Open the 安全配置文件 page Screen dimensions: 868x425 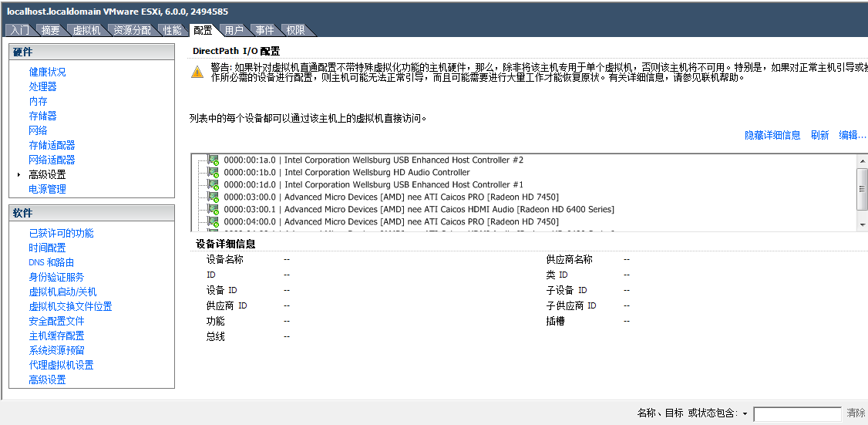[x=56, y=321]
